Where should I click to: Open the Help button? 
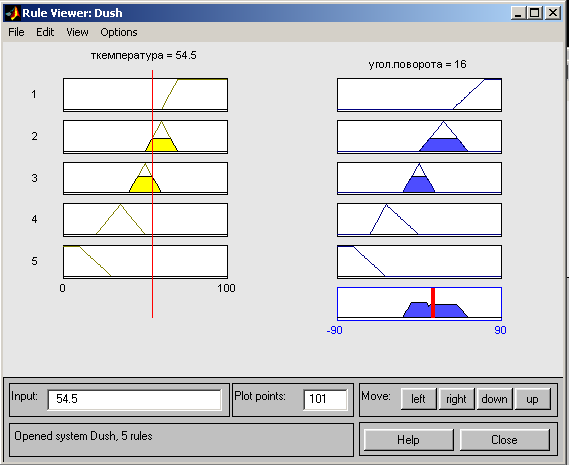(x=408, y=440)
